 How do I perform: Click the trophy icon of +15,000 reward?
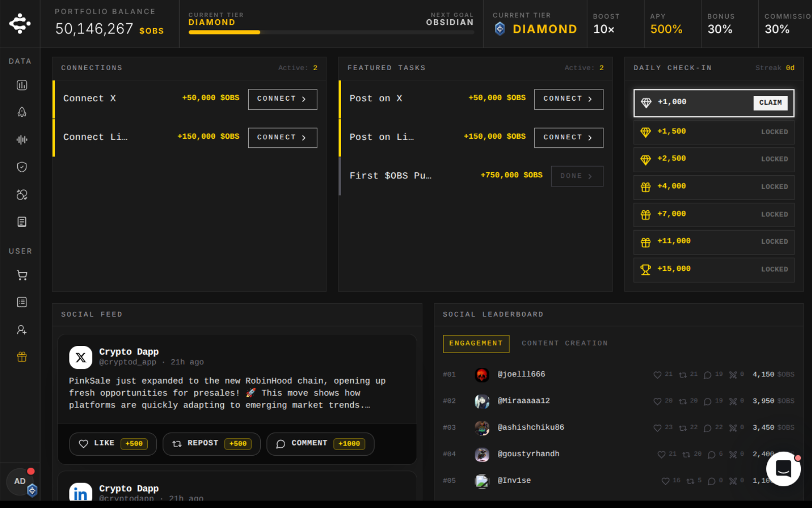646,270
